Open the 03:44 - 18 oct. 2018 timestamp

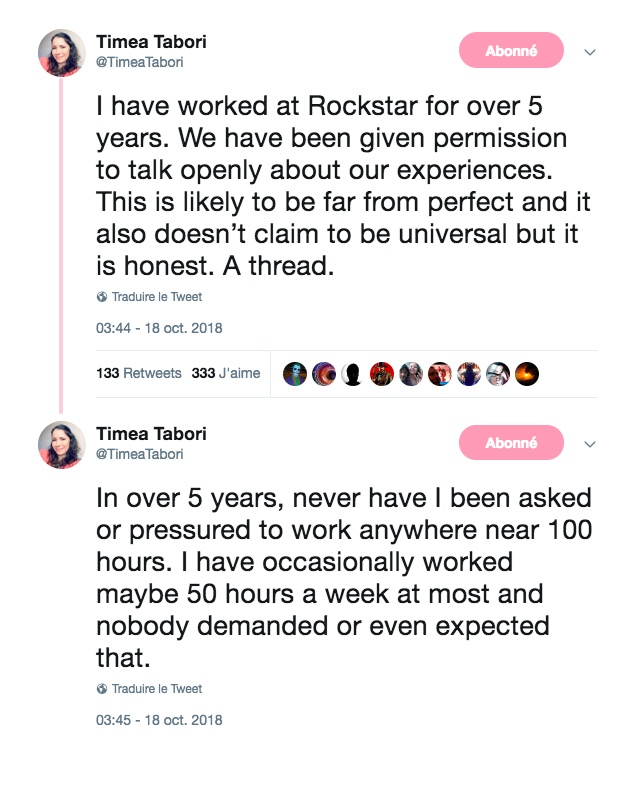pyautogui.click(x=159, y=328)
